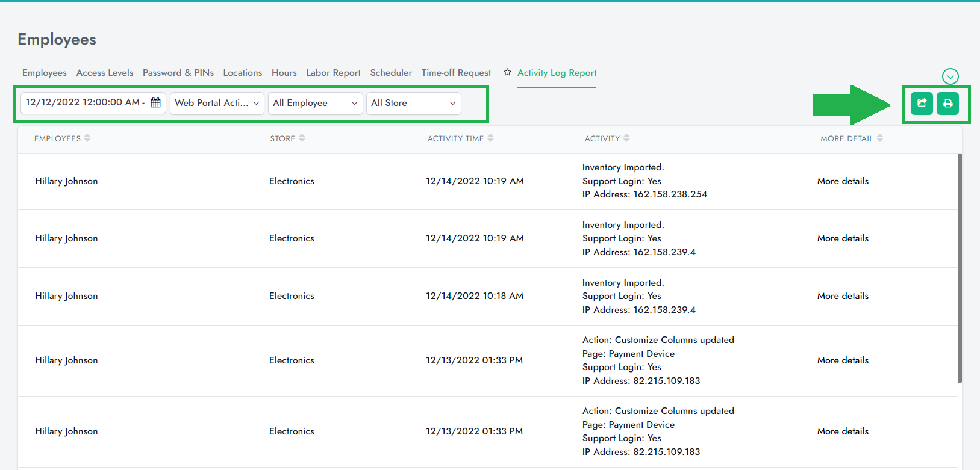Switch to the Access Levels tab
Viewport: 980px width, 470px height.
(x=105, y=73)
